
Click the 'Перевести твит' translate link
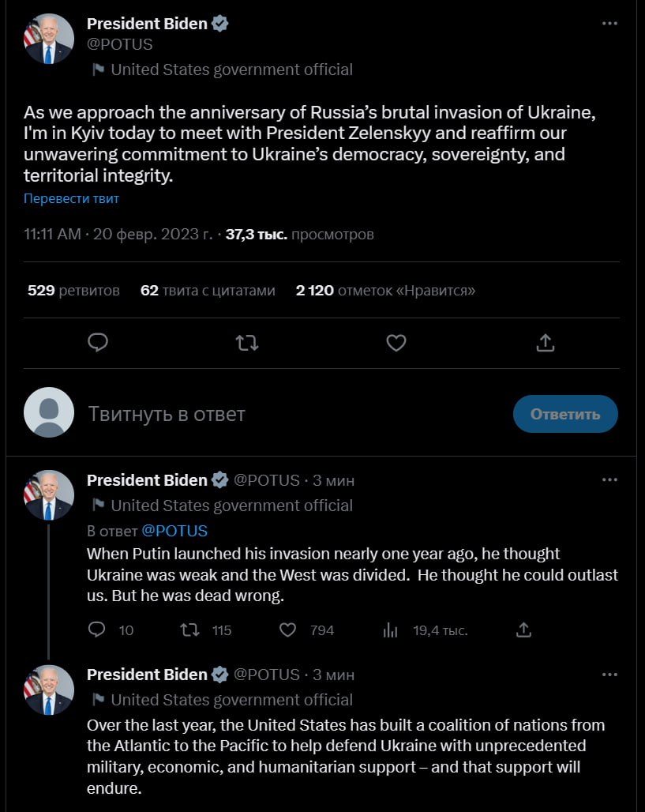[x=71, y=198]
